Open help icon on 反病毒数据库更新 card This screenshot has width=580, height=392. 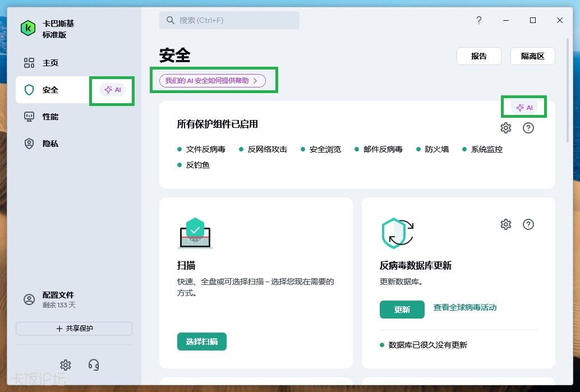tap(528, 224)
